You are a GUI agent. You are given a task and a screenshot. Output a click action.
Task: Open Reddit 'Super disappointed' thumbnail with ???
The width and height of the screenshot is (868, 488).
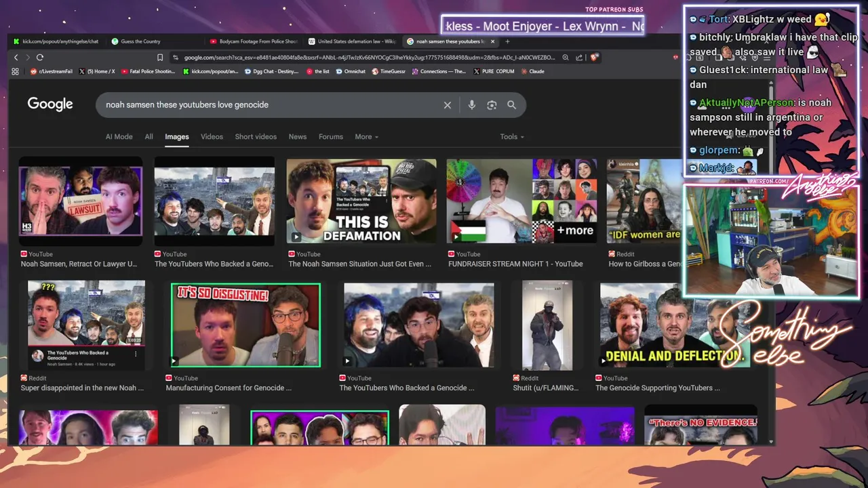[86, 325]
